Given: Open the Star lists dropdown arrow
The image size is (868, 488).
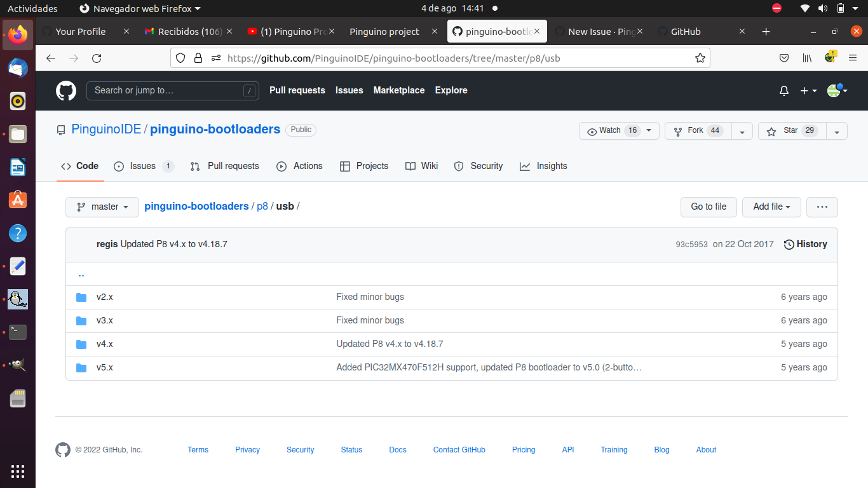Looking at the screenshot, I should tap(837, 131).
